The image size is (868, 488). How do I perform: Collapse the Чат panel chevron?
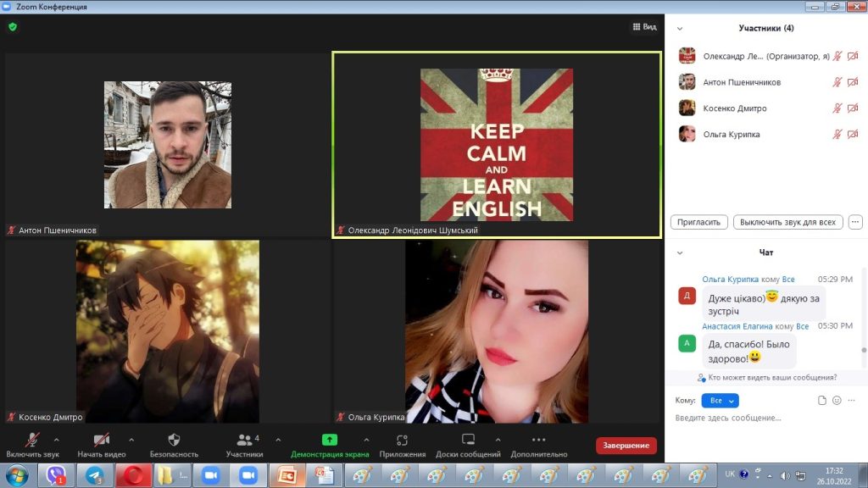point(680,252)
